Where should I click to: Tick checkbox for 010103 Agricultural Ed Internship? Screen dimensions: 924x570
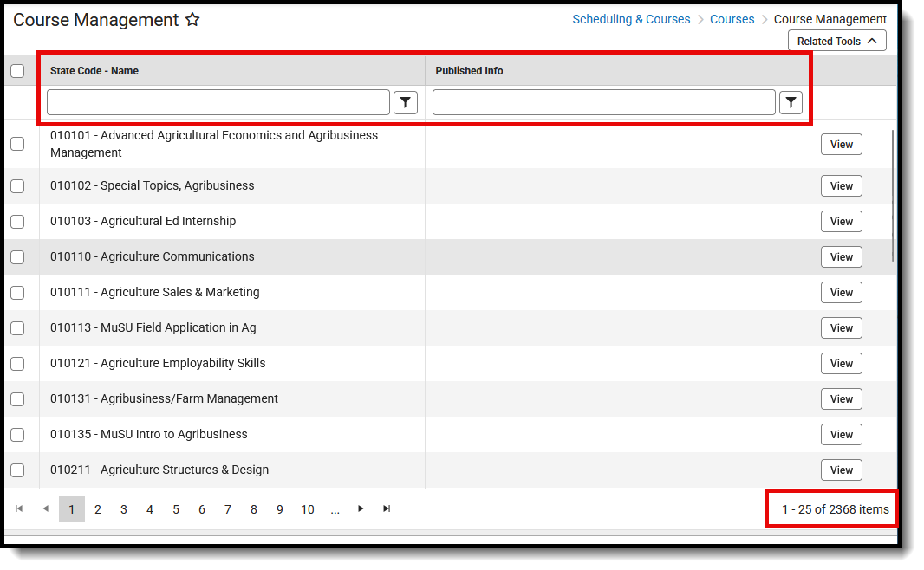[x=17, y=222]
